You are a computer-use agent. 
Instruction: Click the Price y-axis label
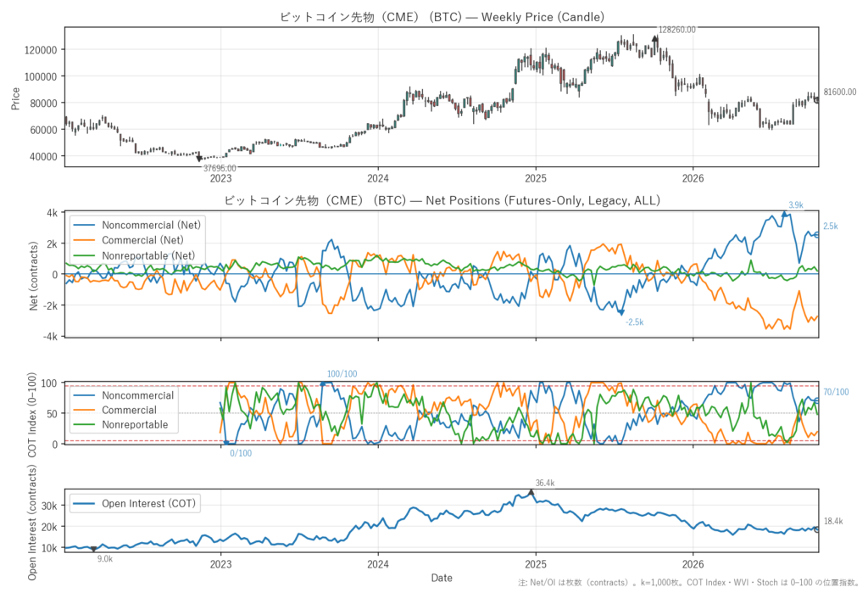point(15,98)
